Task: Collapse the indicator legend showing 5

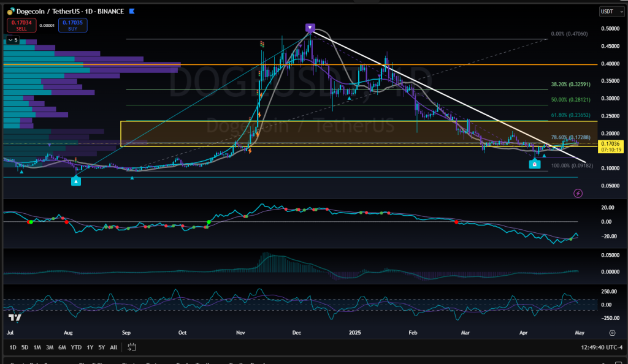Action: [x=13, y=40]
